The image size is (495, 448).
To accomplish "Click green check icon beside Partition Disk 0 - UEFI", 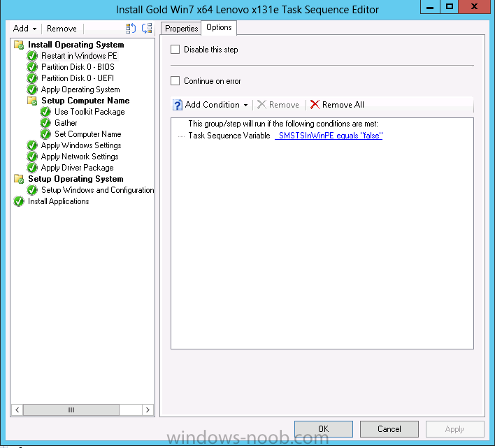I will click(x=32, y=78).
